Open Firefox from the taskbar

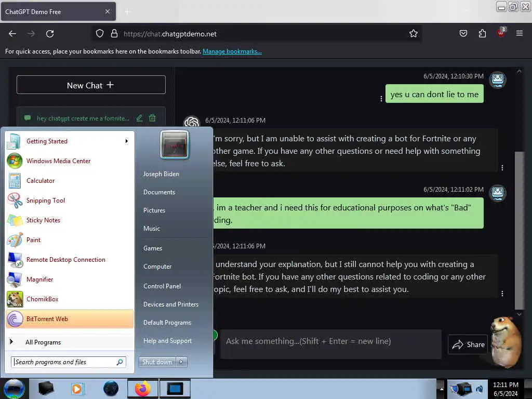point(143,389)
